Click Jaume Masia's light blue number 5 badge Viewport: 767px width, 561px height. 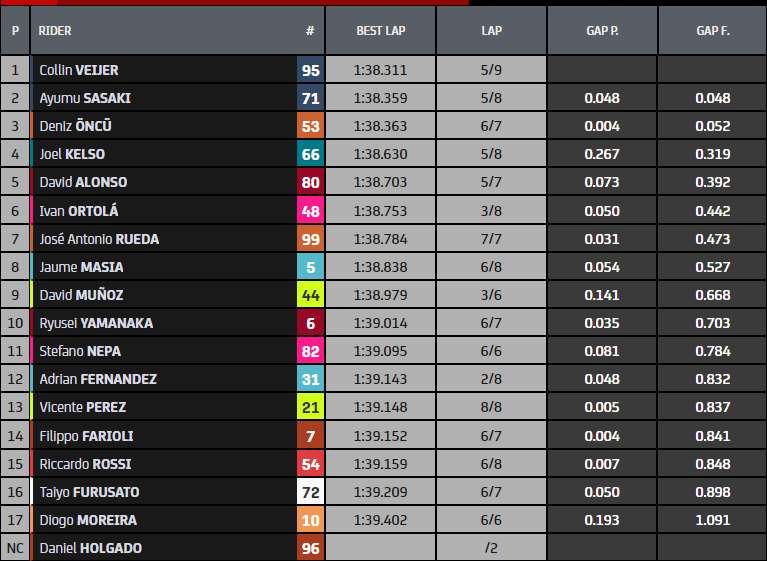(x=310, y=267)
